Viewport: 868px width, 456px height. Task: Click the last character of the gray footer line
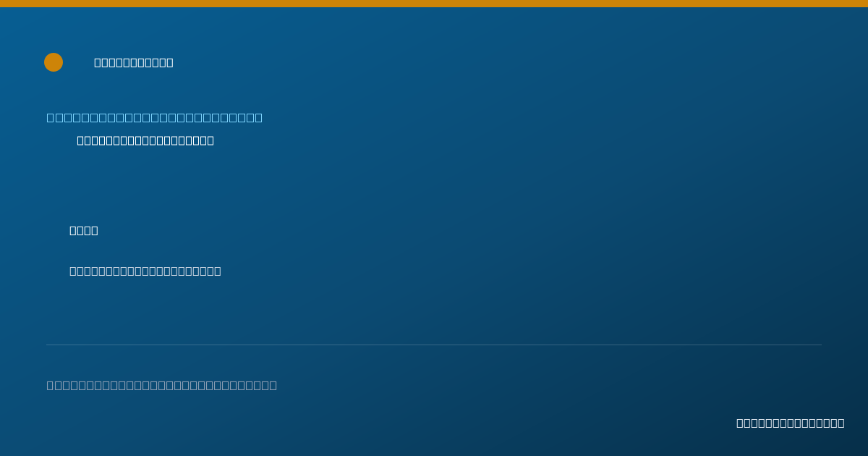pyautogui.click(x=273, y=385)
